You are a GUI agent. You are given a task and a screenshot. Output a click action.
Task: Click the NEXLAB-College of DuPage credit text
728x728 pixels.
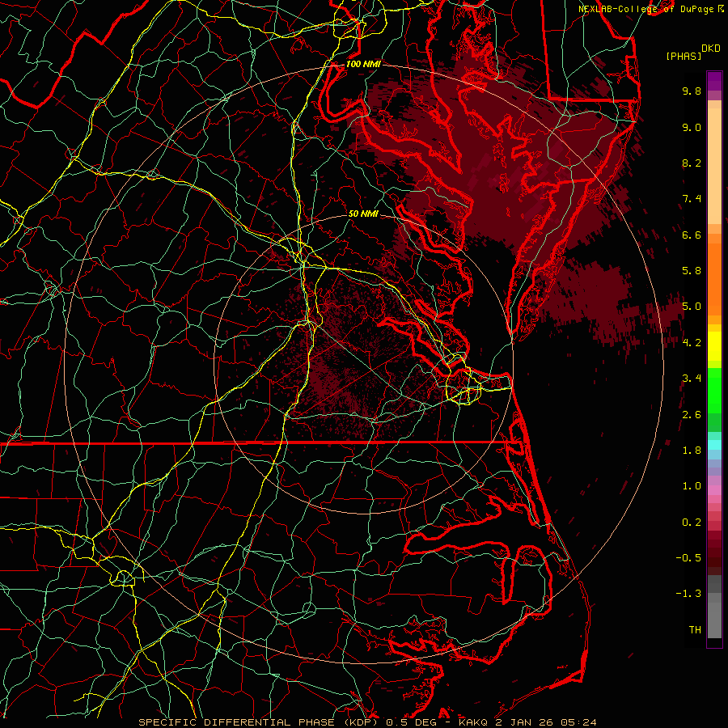pyautogui.click(x=645, y=9)
